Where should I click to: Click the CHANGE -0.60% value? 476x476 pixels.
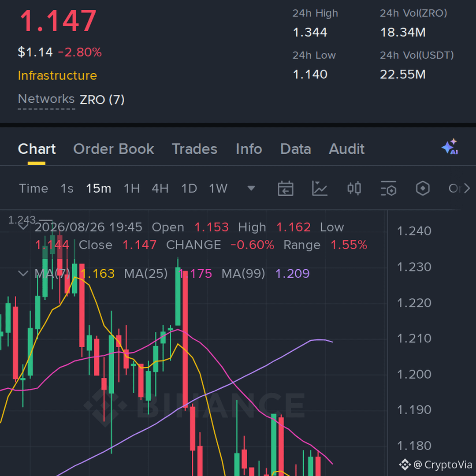pos(252,245)
